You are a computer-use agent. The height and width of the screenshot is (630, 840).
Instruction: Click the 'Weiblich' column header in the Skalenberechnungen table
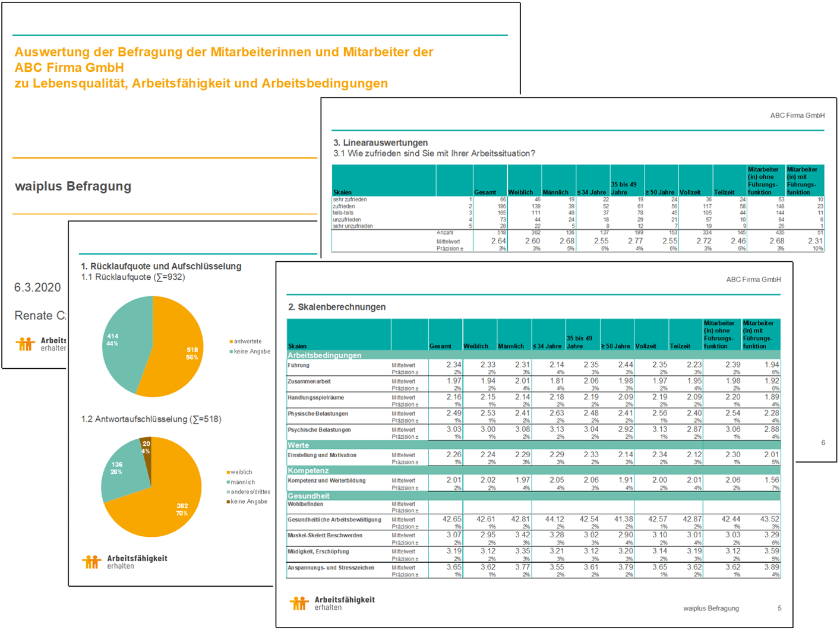pyautogui.click(x=476, y=346)
